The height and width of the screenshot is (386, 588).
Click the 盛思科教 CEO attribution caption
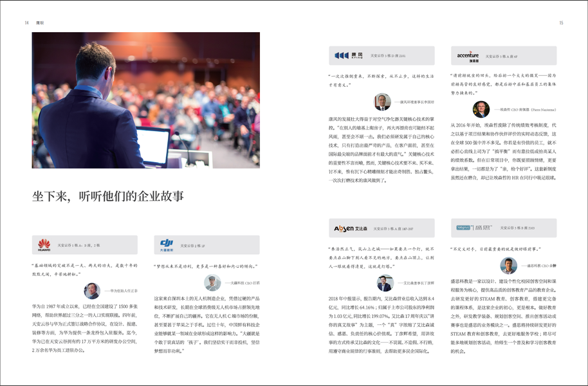pos(538,266)
